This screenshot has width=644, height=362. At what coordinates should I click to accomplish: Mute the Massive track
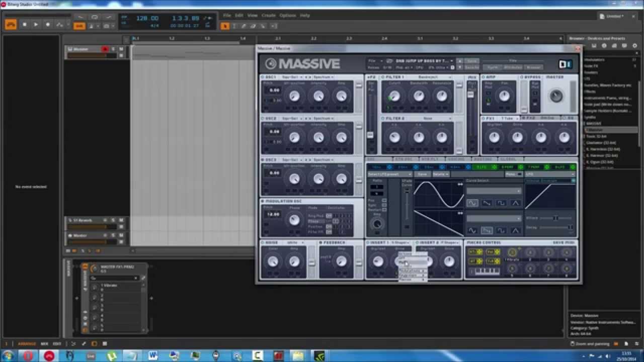[x=121, y=49]
